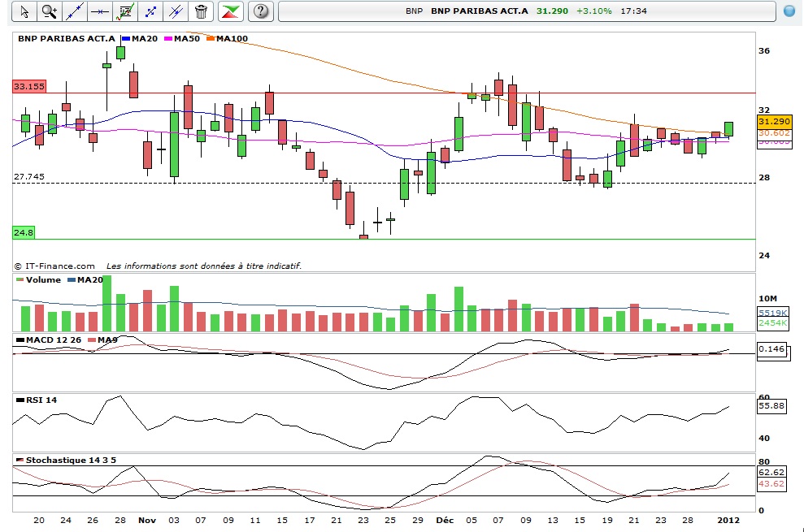Click the MA20 blue legend swatch on price chart
The width and height of the screenshot is (804, 532).
126,39
